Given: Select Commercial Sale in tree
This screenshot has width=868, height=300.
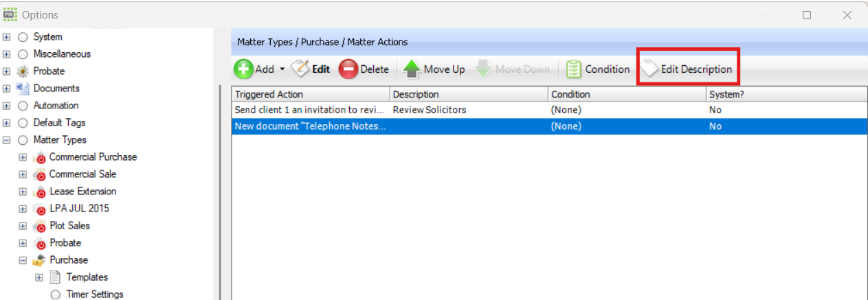Looking at the screenshot, I should (x=82, y=174).
